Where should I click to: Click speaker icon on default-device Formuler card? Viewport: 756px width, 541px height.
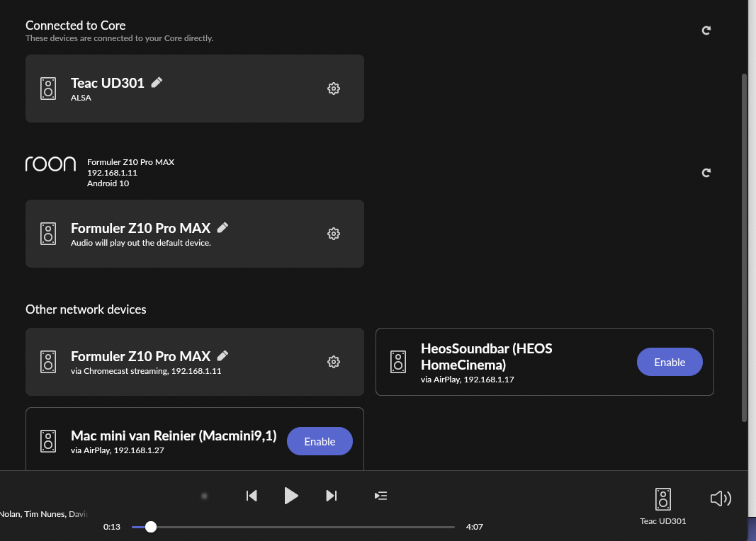tap(48, 234)
